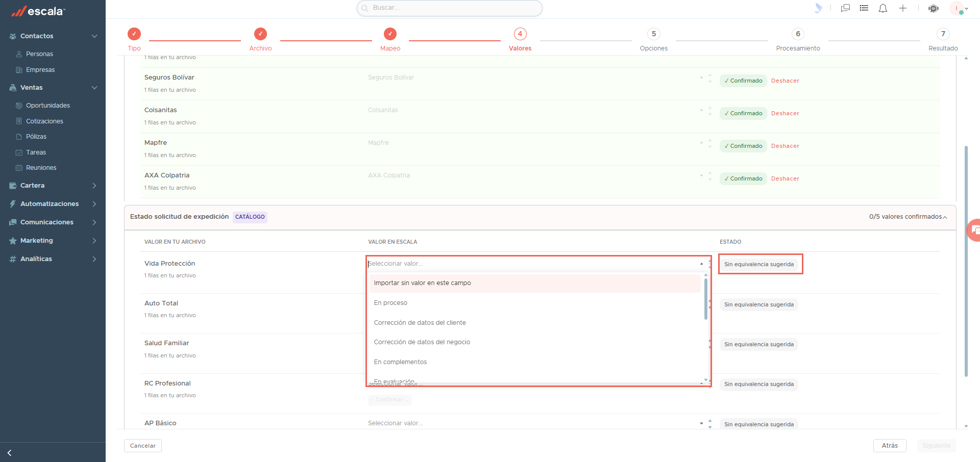Screen dimensions: 980x462
Task: Choose the 'En complementos' option
Action: [535, 362]
